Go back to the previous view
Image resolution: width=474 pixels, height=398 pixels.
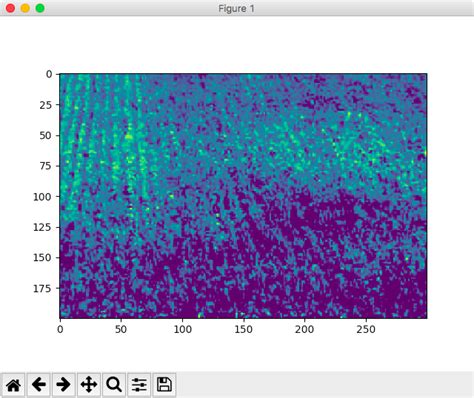(x=39, y=385)
